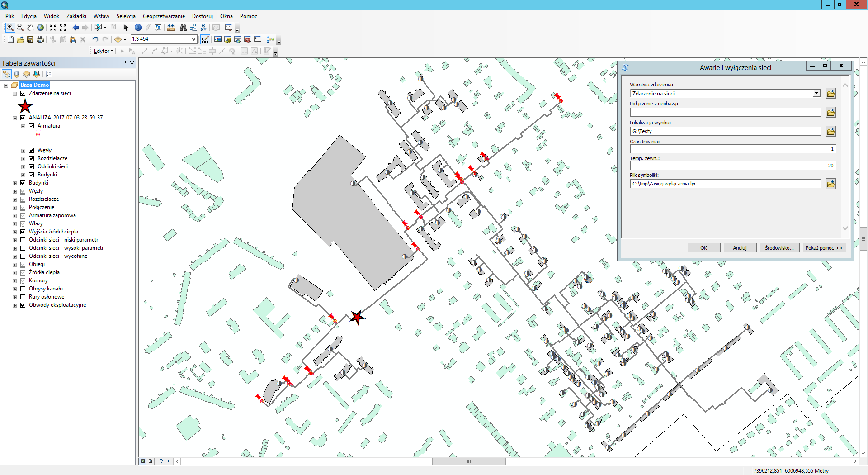Expand the Źródła ciepła layer
868x475 pixels.
coord(14,272)
